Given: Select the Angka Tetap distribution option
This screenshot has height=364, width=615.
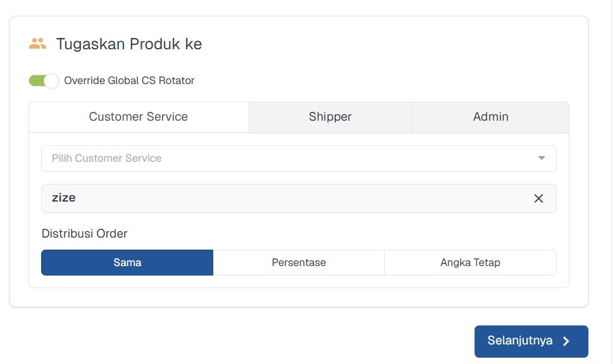Looking at the screenshot, I should pyautogui.click(x=470, y=262).
